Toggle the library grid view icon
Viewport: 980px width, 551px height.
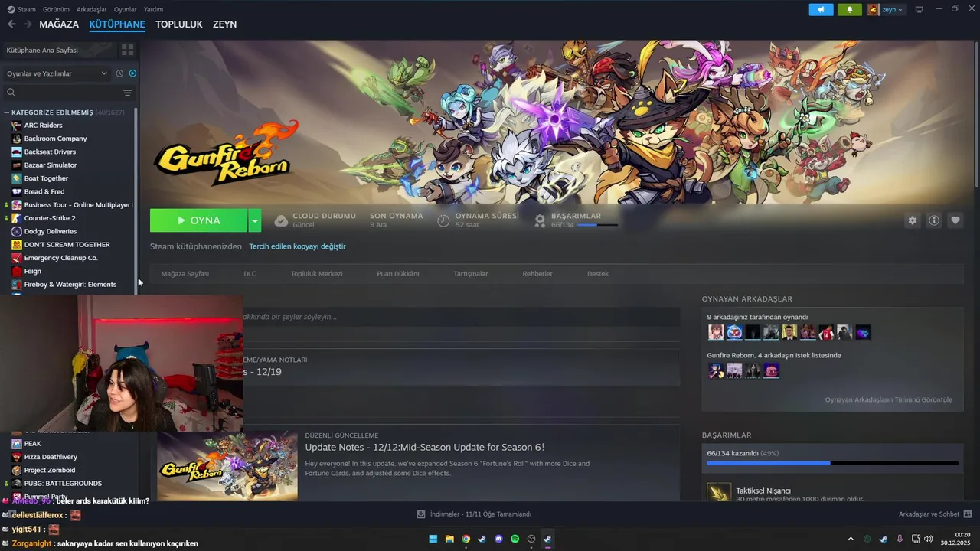[127, 50]
